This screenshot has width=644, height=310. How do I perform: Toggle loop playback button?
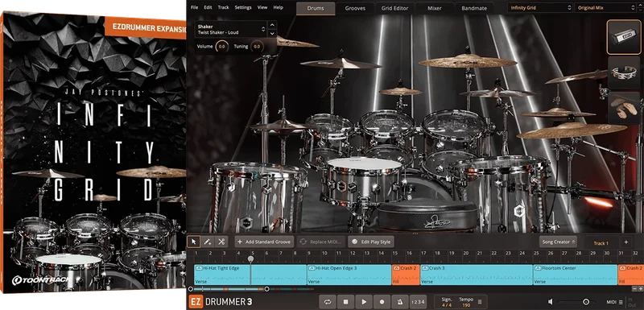[x=328, y=302]
